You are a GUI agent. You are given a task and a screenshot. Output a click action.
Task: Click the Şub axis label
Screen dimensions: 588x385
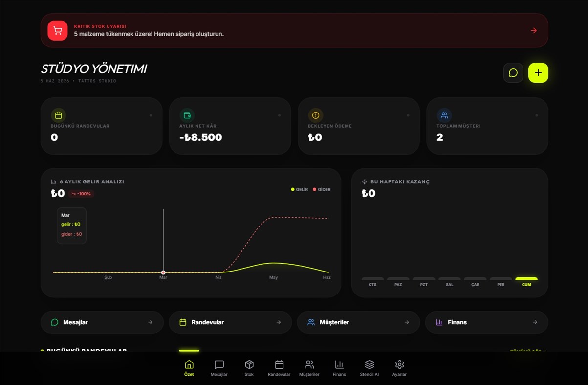click(108, 277)
